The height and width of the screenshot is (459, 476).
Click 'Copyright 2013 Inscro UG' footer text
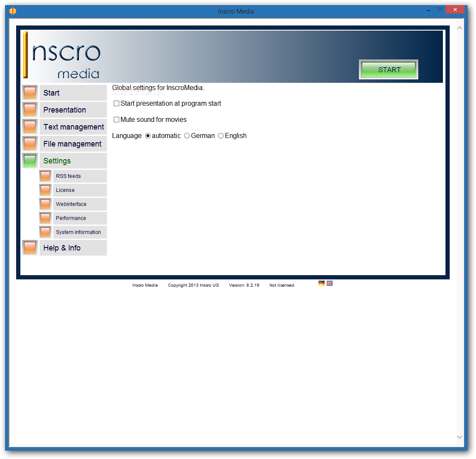click(193, 285)
